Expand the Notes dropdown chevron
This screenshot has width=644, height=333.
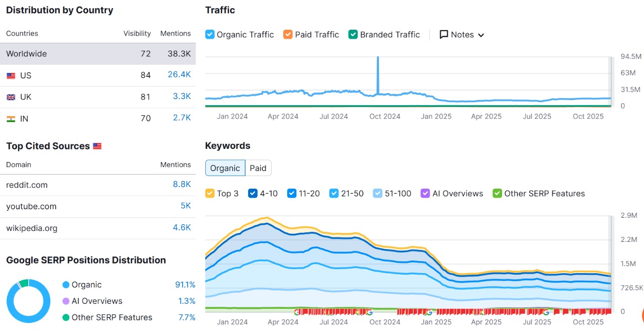[480, 35]
